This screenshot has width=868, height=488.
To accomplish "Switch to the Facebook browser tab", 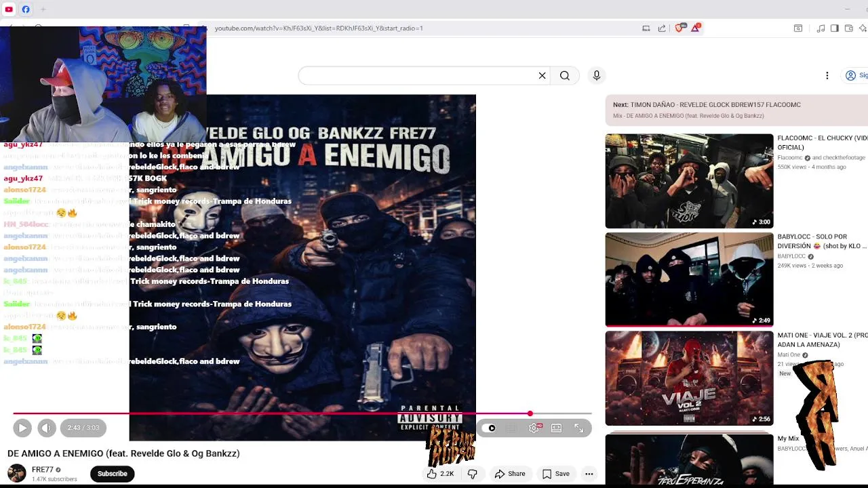I will tap(26, 9).
